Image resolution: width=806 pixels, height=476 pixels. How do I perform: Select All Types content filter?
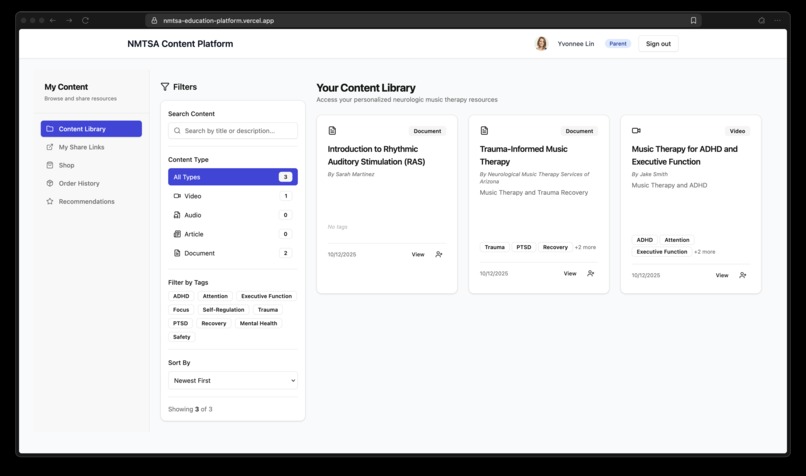[x=233, y=177]
